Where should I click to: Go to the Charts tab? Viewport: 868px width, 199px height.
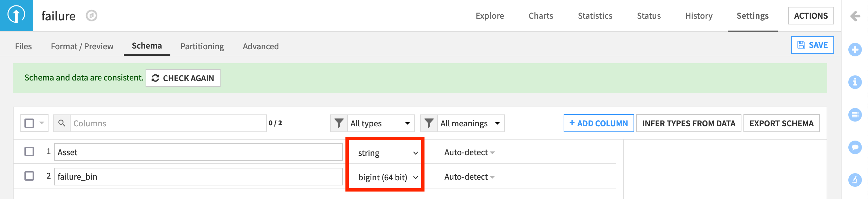(541, 16)
